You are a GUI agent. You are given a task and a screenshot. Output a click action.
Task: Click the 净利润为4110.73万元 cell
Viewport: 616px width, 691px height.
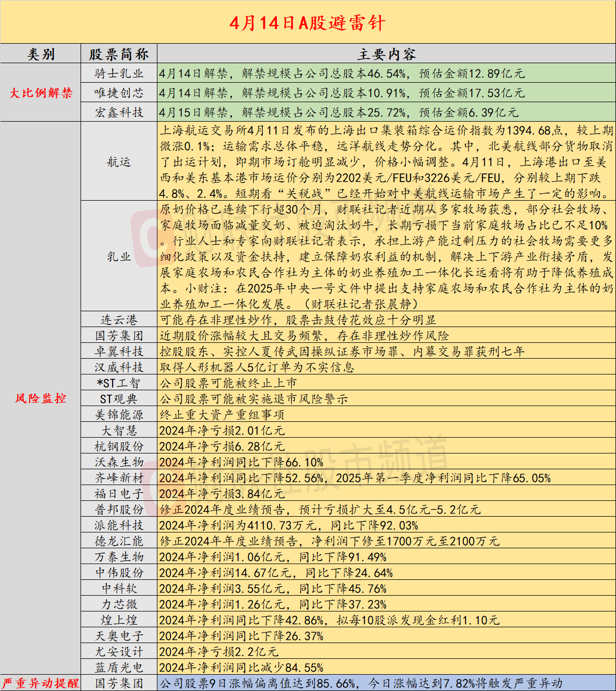[386, 525]
